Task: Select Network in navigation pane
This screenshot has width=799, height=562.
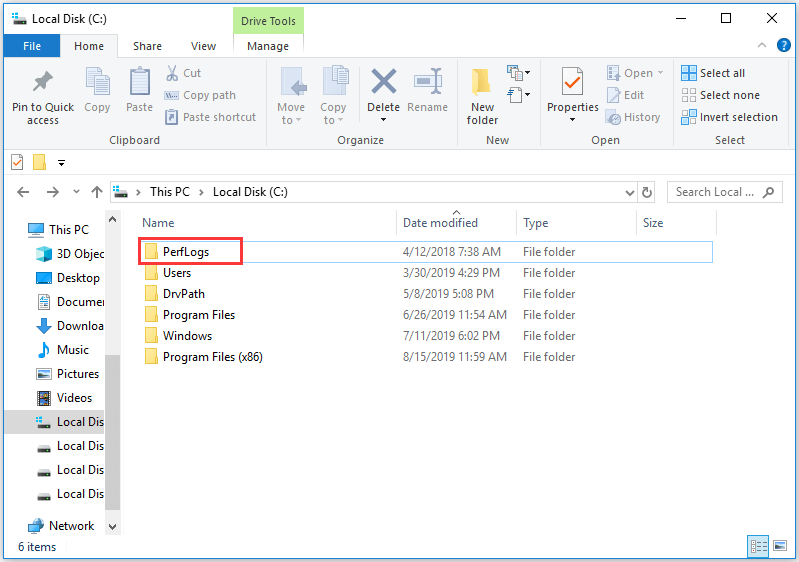Action: pos(61,525)
